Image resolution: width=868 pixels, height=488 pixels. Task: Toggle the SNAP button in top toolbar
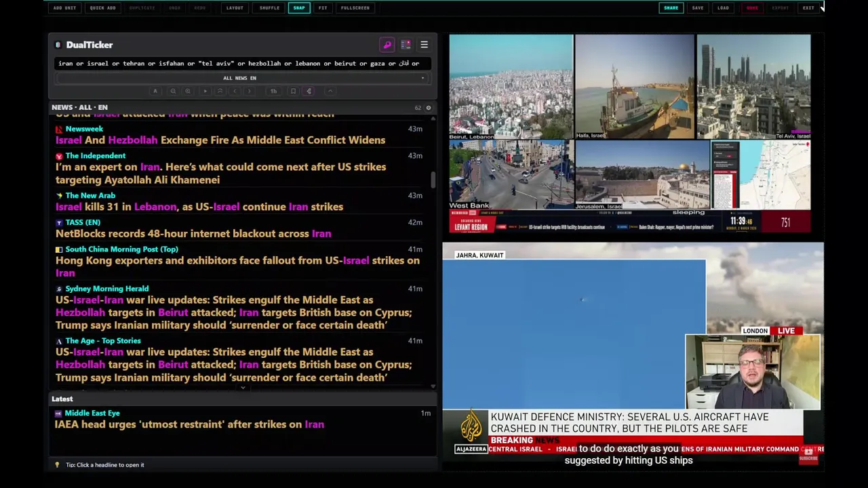click(x=298, y=8)
